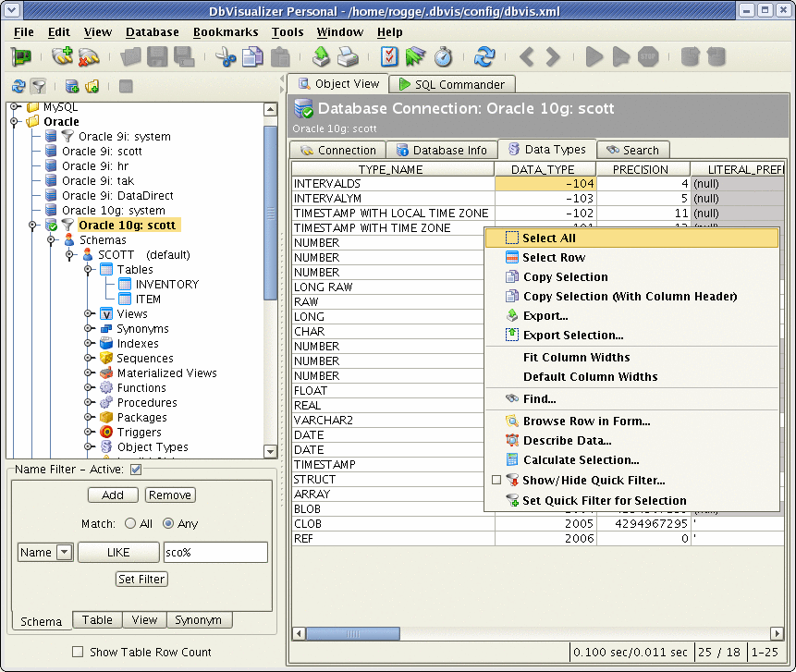Click the scissors cut icon
Image resolution: width=796 pixels, height=672 pixels.
pyautogui.click(x=226, y=57)
